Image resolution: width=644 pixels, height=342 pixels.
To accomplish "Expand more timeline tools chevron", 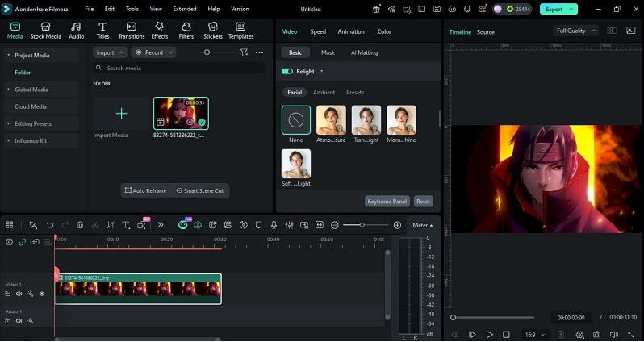I will point(161,224).
